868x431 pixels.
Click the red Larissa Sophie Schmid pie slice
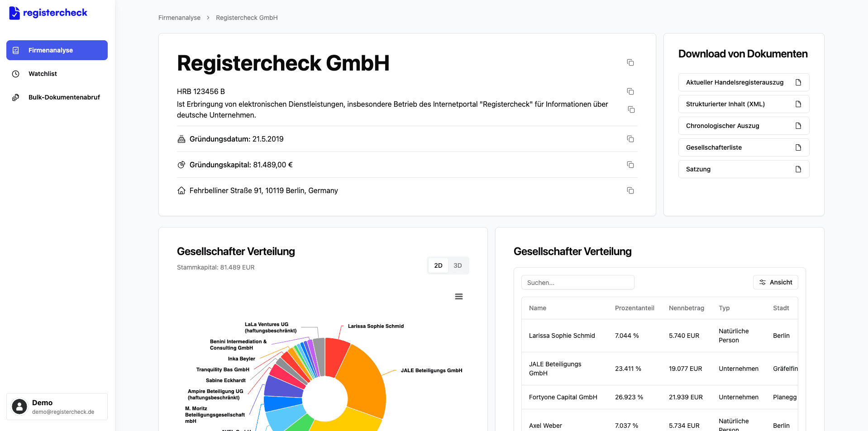pos(335,357)
